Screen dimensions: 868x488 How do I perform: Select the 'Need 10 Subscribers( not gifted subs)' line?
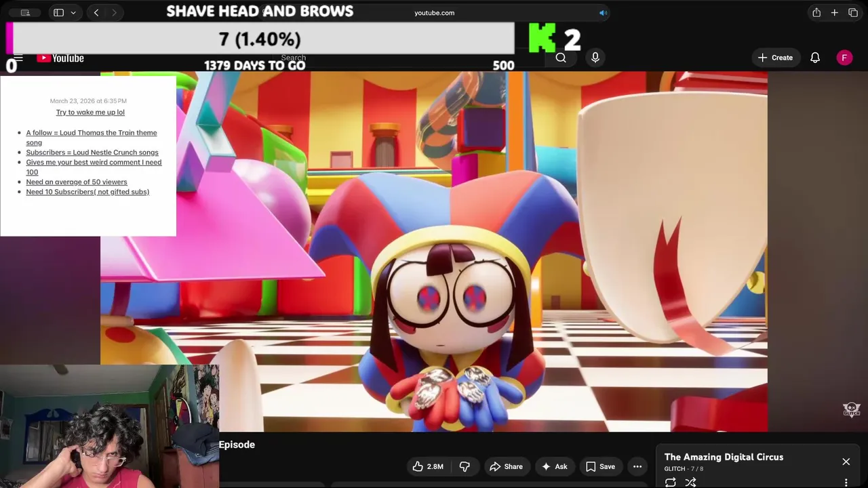[87, 192]
